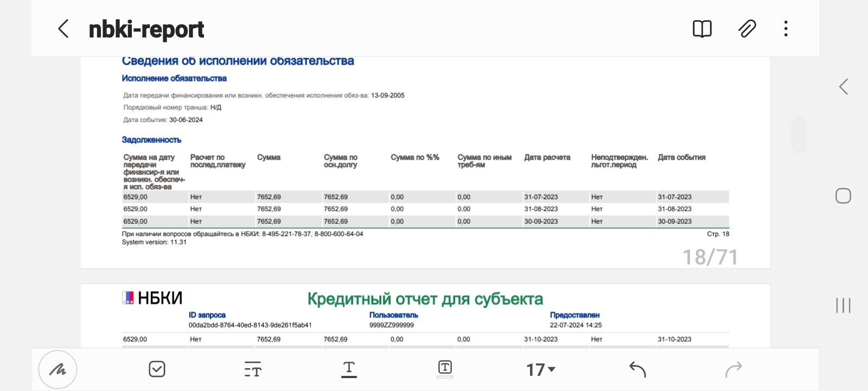Open Android recent apps button
This screenshot has width=868, height=391.
click(x=843, y=305)
